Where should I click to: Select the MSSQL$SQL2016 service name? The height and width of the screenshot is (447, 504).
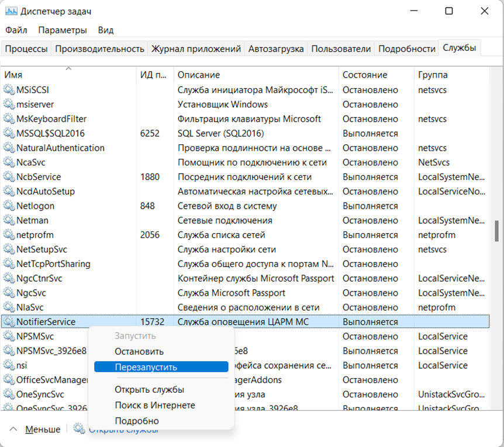click(x=50, y=133)
